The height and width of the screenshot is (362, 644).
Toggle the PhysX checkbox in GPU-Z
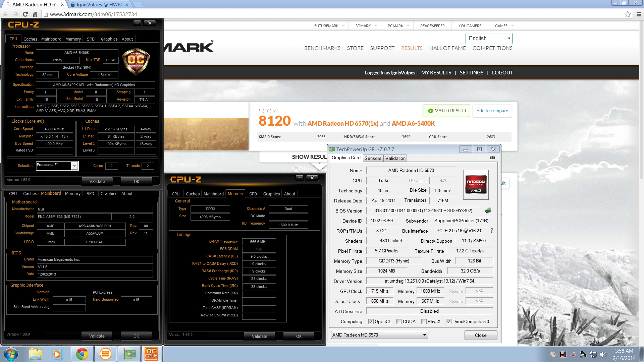pyautogui.click(x=424, y=321)
